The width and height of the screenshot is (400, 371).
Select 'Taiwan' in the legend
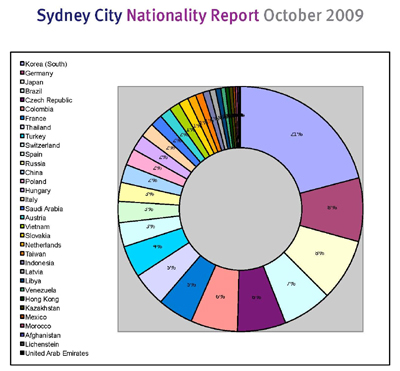point(36,254)
